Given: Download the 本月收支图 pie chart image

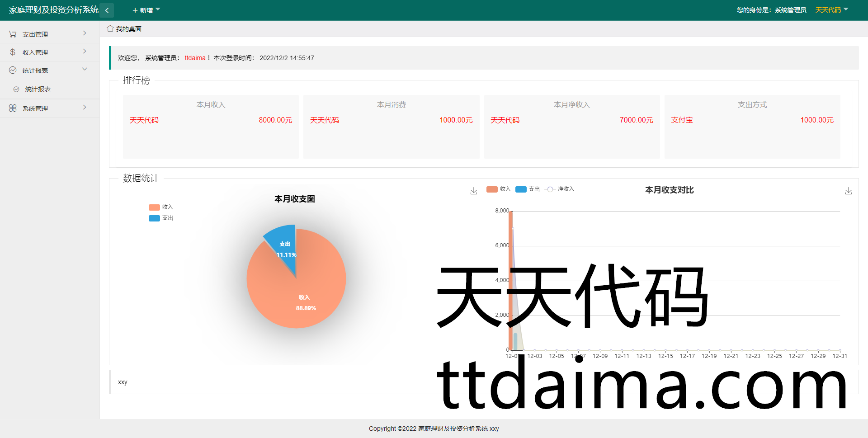Looking at the screenshot, I should tap(473, 191).
